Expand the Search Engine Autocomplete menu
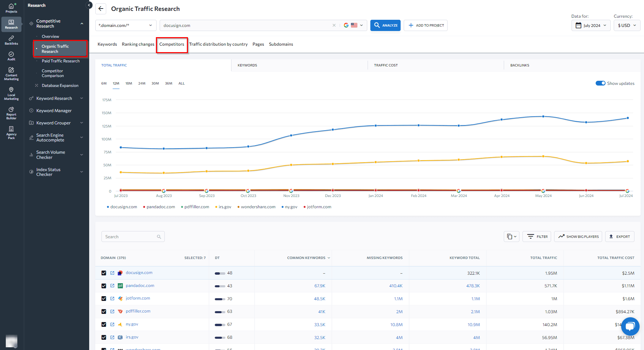The width and height of the screenshot is (644, 350). pyautogui.click(x=82, y=138)
